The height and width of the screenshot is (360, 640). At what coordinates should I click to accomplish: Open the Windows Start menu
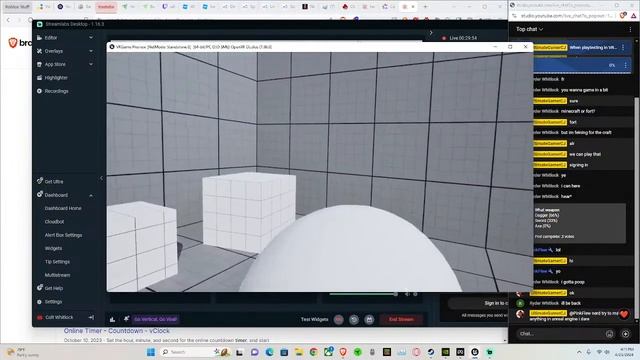(151, 352)
